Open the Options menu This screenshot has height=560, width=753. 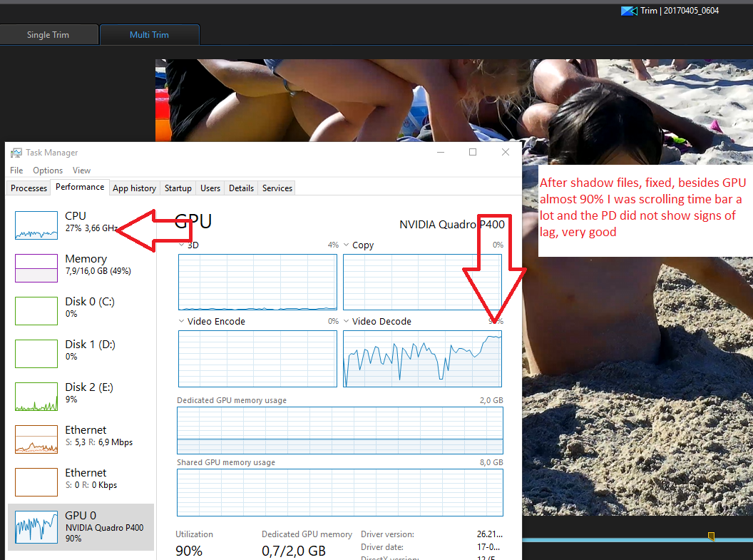pos(48,170)
